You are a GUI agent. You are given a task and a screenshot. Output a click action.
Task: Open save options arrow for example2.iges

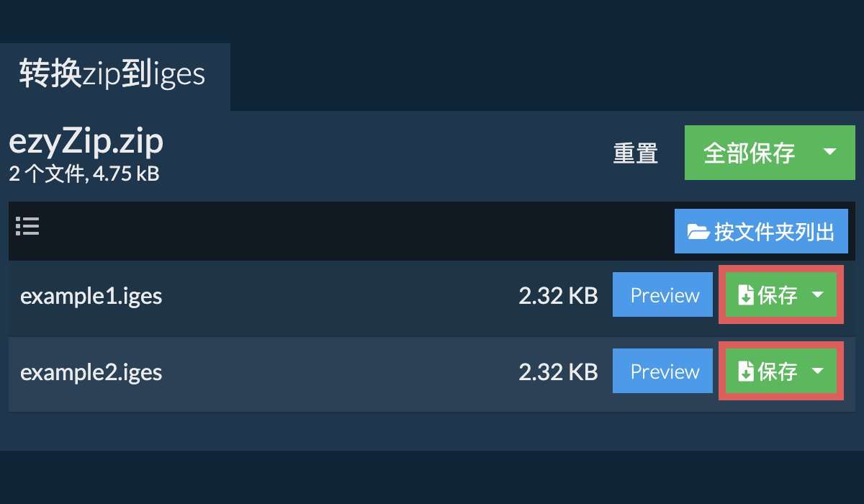(x=818, y=371)
